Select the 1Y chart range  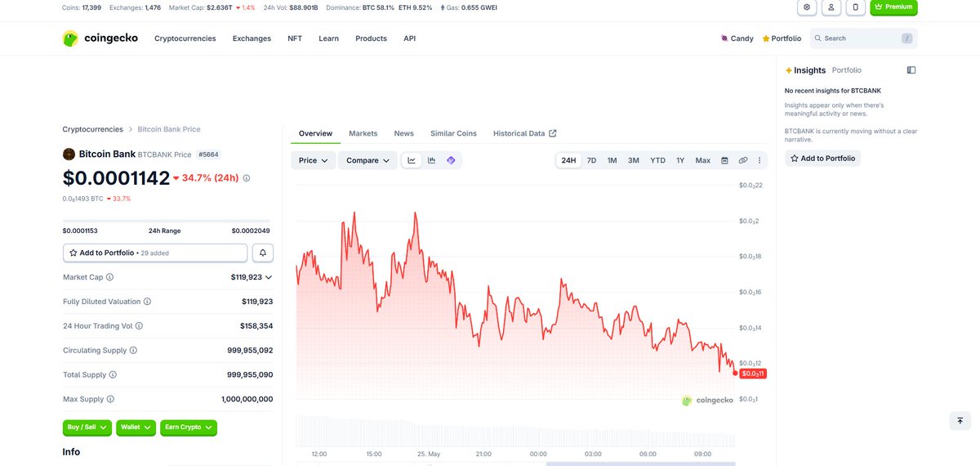(x=680, y=160)
